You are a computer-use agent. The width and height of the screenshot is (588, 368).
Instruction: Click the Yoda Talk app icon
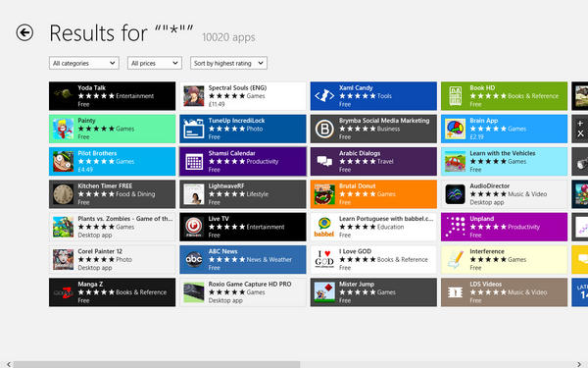coord(63,96)
